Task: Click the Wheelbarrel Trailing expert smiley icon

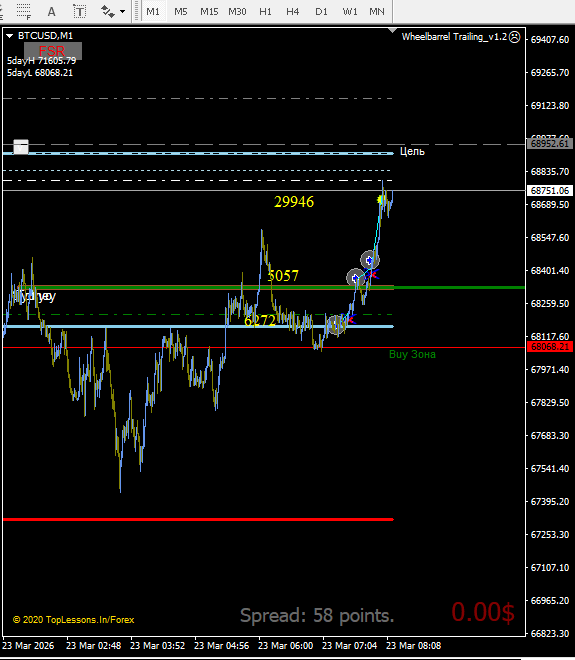Action: tap(514, 37)
